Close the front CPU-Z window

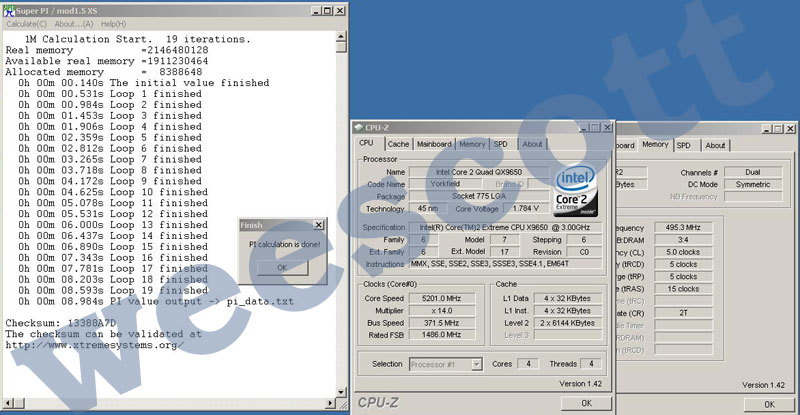(x=607, y=128)
